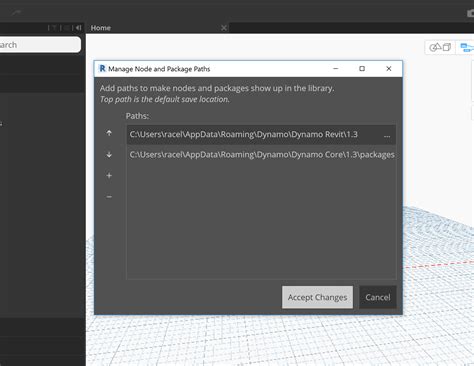Focus the library search field
474x366 pixels.
pos(39,45)
